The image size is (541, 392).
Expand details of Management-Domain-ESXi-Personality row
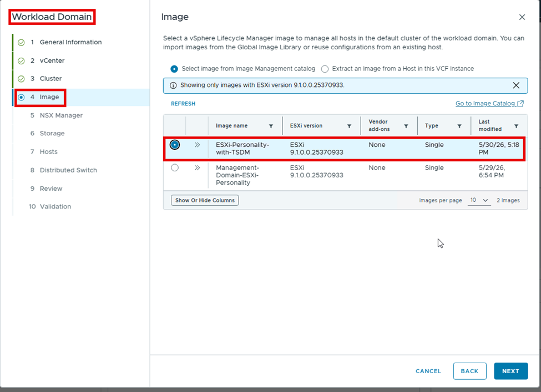point(197,168)
